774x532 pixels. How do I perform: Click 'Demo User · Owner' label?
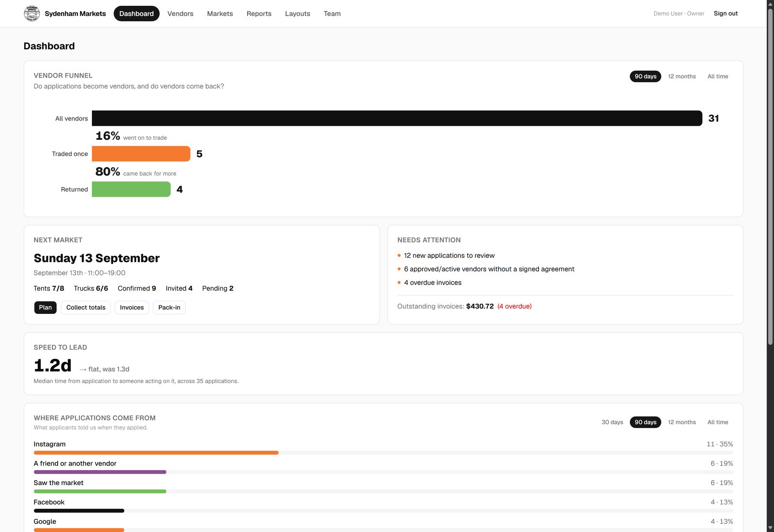point(679,14)
